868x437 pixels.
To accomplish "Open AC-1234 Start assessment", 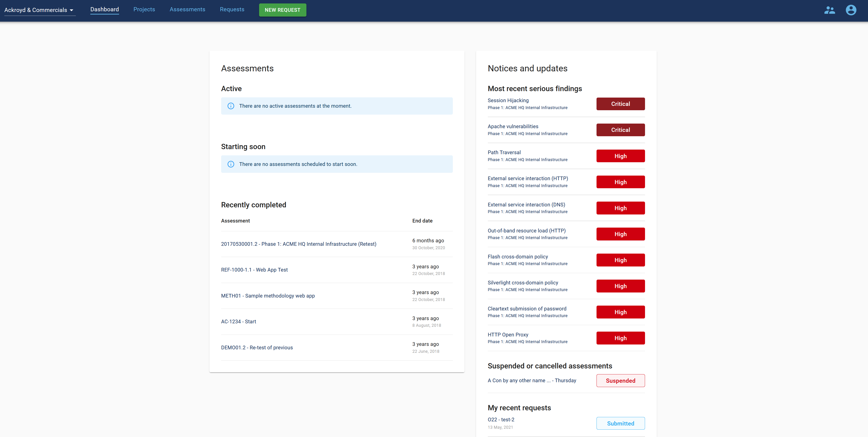I will pyautogui.click(x=239, y=322).
